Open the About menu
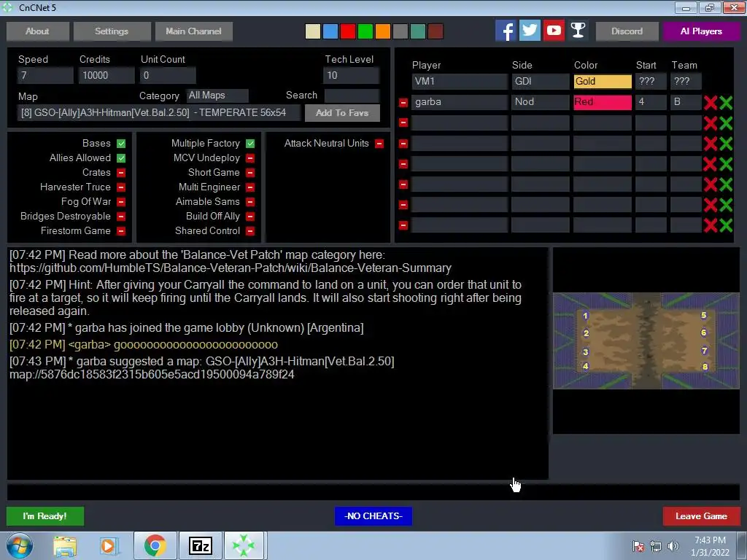 pyautogui.click(x=38, y=31)
